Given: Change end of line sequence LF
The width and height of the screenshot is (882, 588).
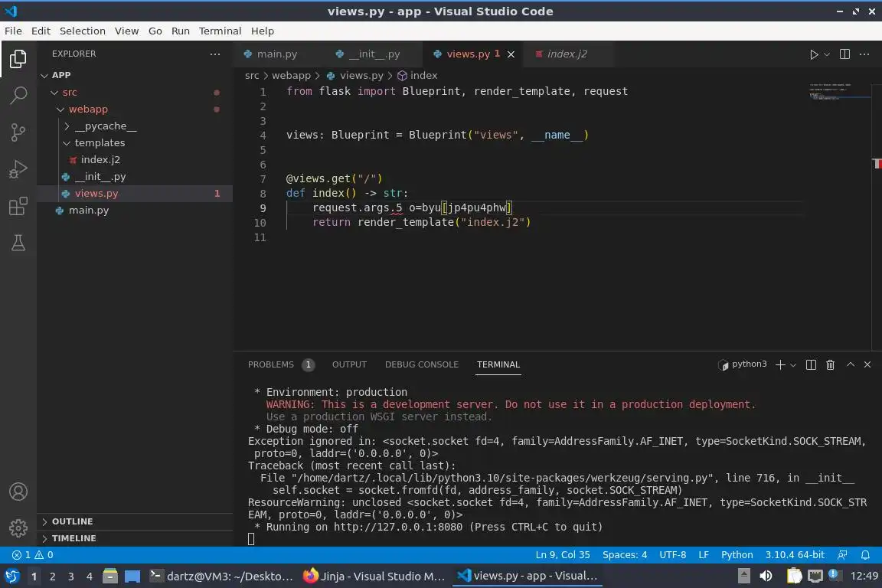Looking at the screenshot, I should pyautogui.click(x=703, y=555).
